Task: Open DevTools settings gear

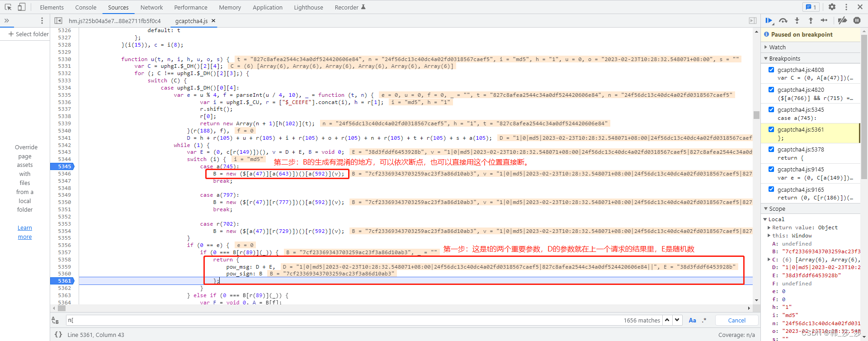Action: click(x=832, y=7)
